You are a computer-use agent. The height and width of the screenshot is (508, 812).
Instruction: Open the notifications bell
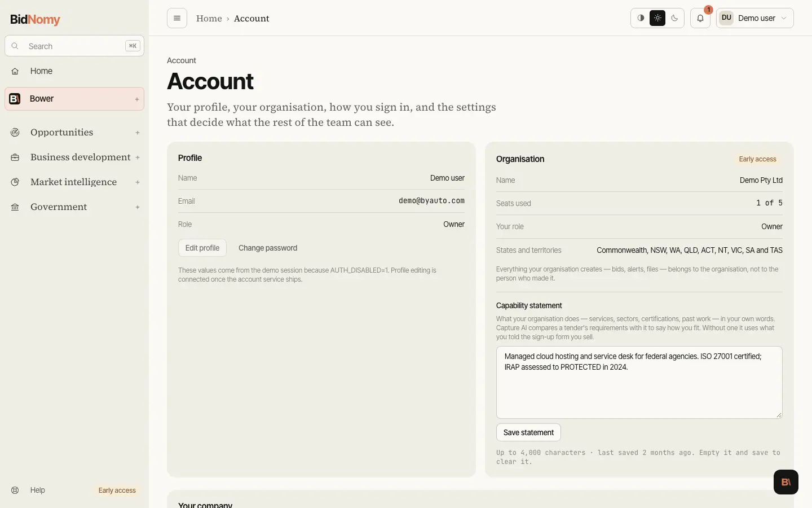point(700,18)
